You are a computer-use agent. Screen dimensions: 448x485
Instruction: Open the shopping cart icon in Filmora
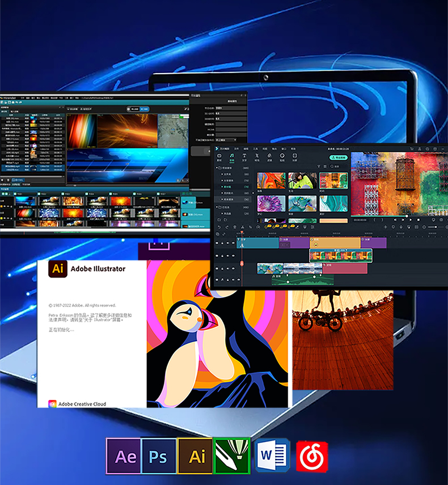pyautogui.click(x=412, y=149)
